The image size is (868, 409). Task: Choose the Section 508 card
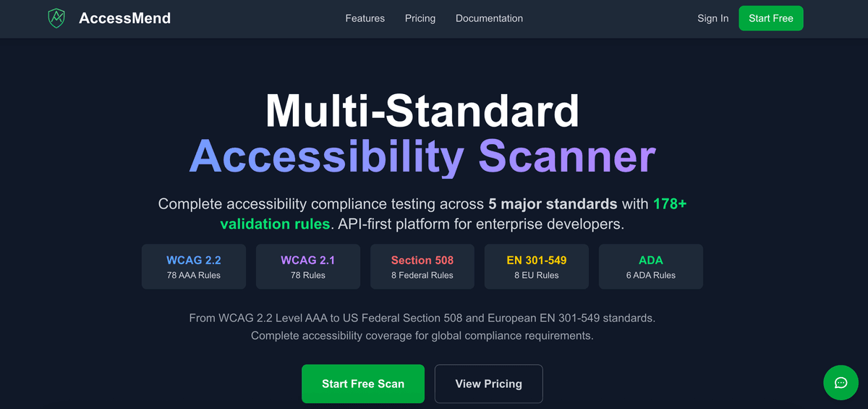coord(422,266)
